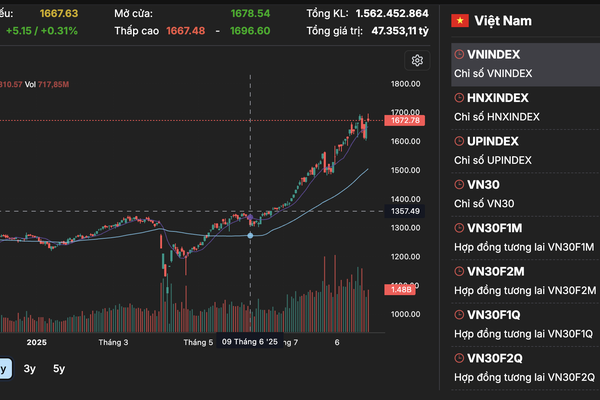This screenshot has height=400, width=600.
Task: Click the clock icon next to VN30
Action: tap(460, 184)
